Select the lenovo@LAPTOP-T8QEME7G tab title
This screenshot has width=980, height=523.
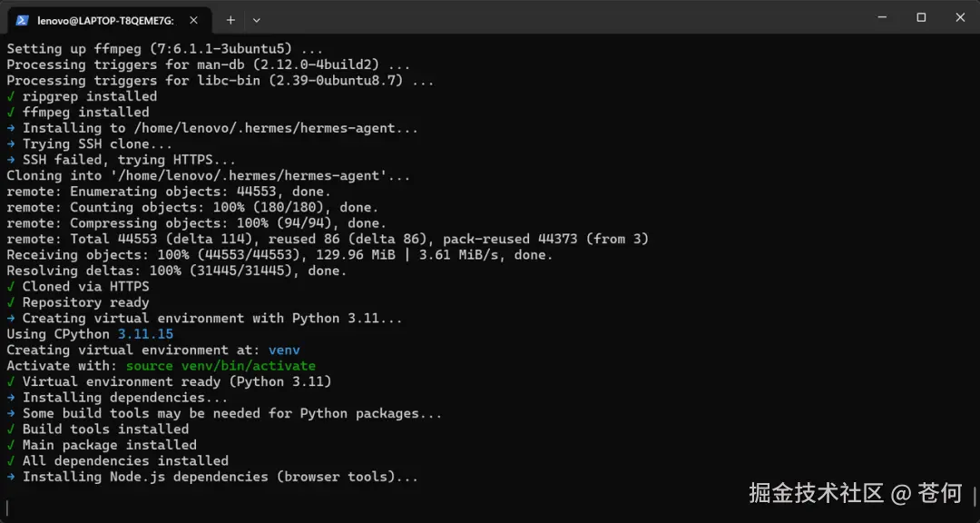click(105, 19)
